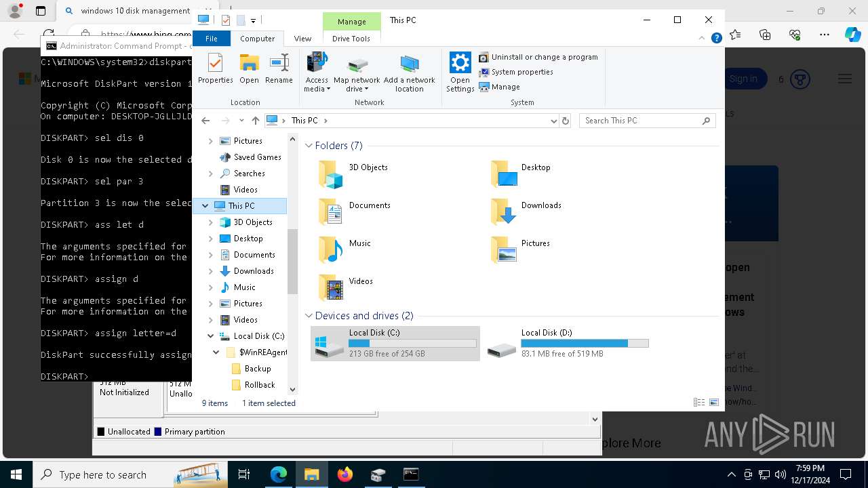Click the Windows Start button

click(16, 474)
